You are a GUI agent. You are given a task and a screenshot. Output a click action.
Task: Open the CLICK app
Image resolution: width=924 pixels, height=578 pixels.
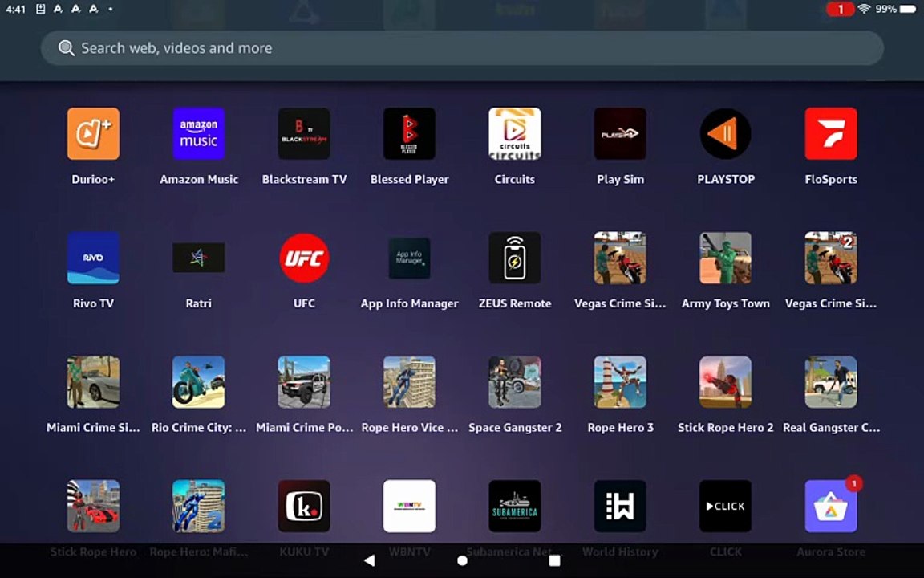[725, 506]
